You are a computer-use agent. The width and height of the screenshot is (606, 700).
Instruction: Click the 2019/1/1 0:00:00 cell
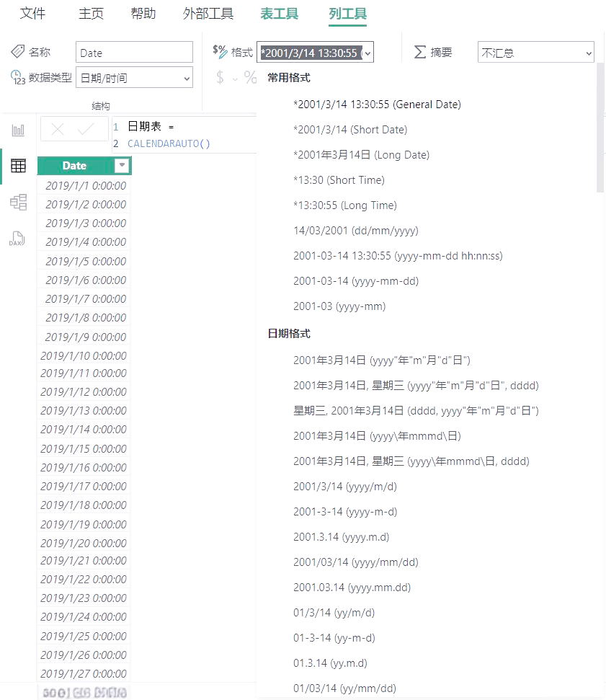pyautogui.click(x=84, y=186)
